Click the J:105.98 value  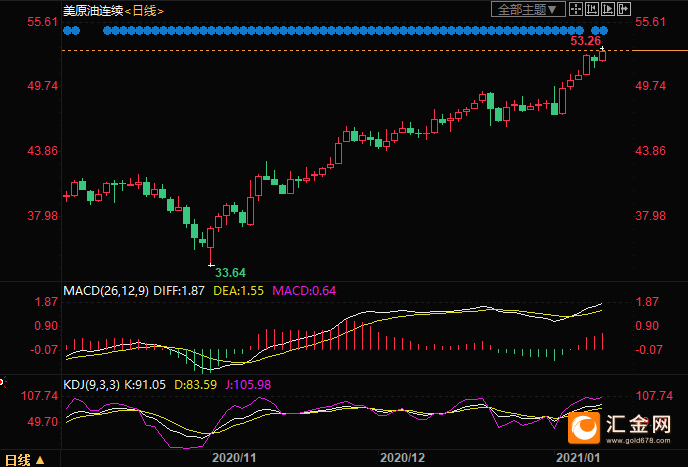coord(248,385)
